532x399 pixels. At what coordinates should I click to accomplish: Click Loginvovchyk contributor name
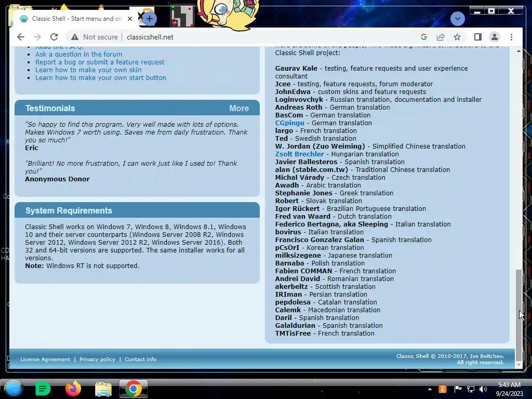click(x=299, y=99)
